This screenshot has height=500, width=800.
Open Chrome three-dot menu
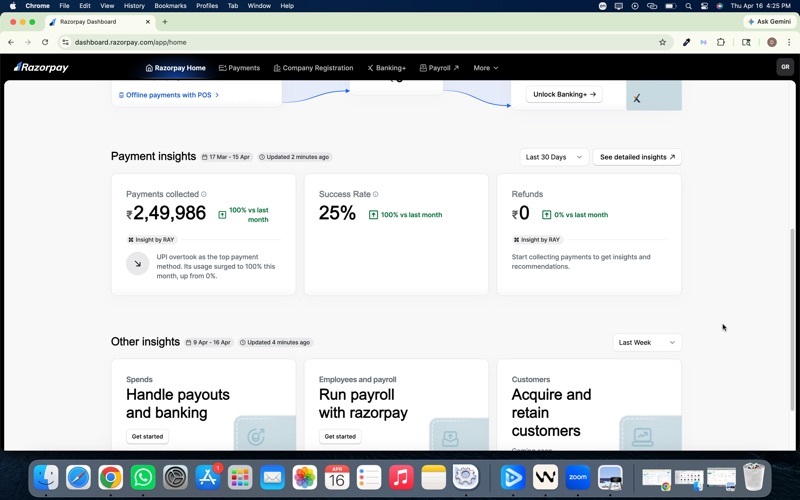point(789,42)
